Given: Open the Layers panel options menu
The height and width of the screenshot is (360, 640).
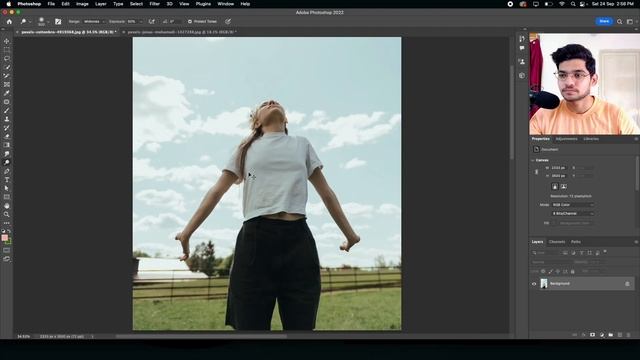Looking at the screenshot, I should pos(636,242).
